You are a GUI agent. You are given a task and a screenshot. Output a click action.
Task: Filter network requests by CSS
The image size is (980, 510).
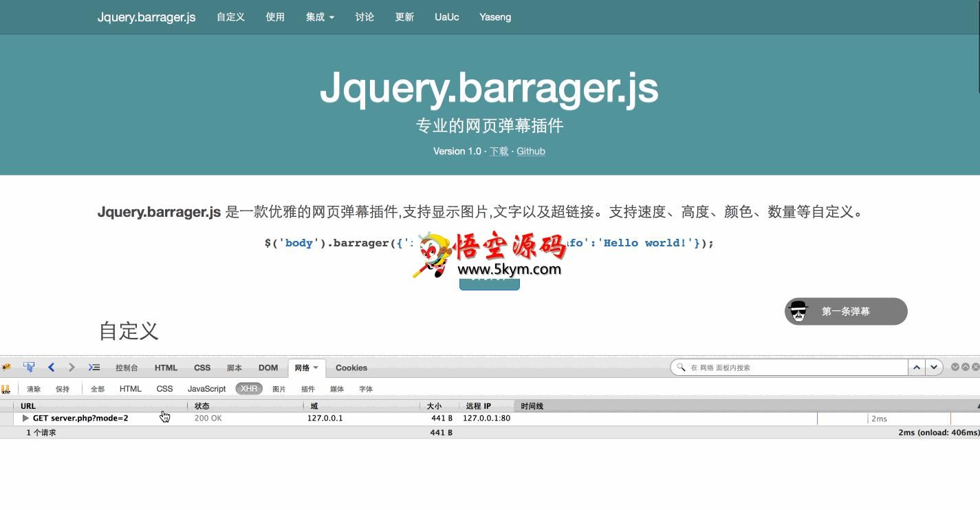[165, 389]
